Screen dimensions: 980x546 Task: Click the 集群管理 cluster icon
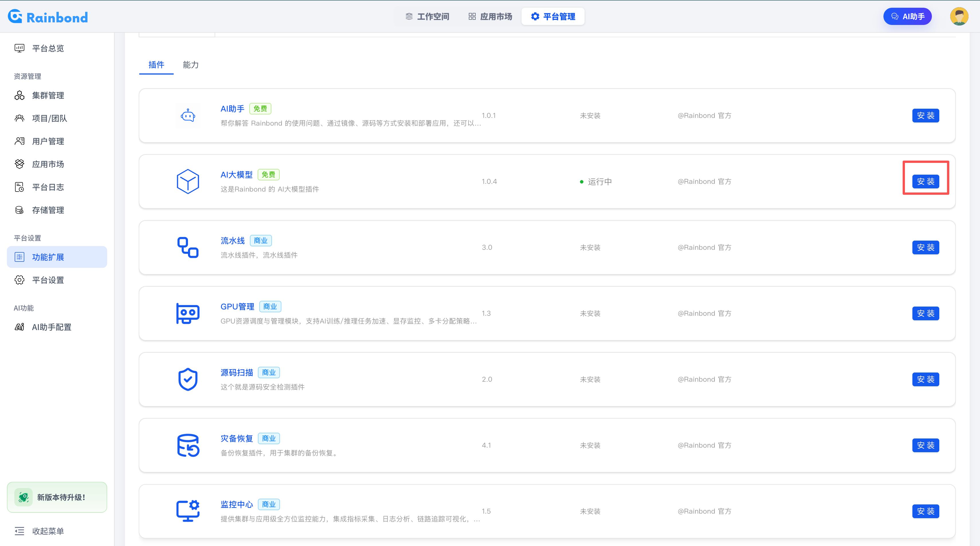(19, 95)
